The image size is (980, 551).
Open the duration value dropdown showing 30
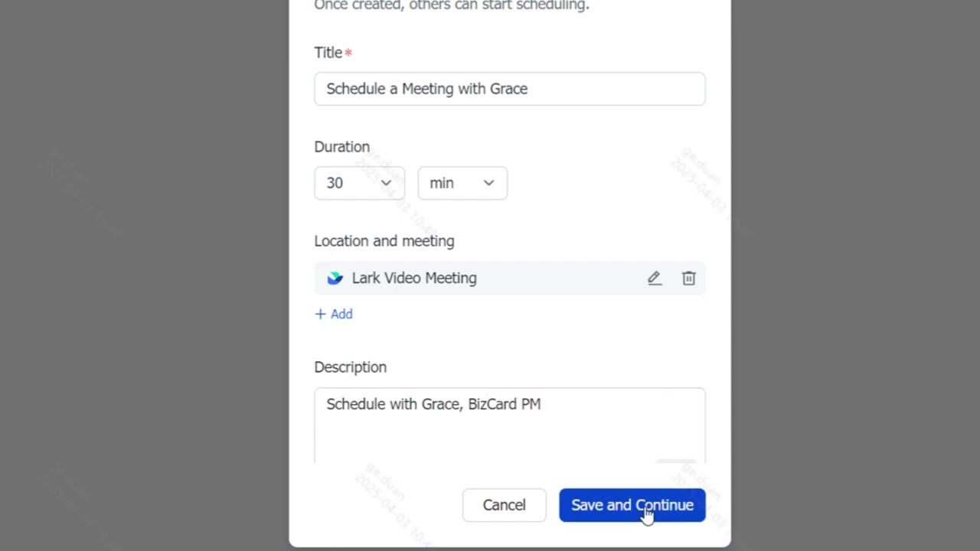358,183
